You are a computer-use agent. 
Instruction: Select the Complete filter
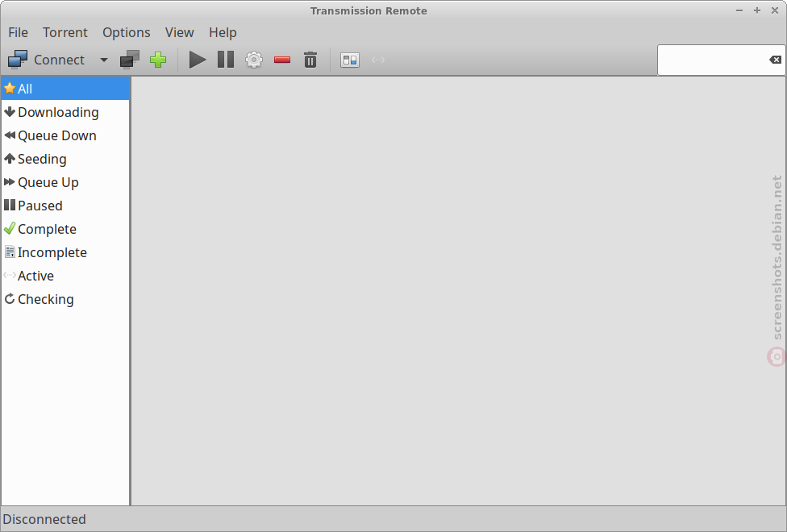click(x=65, y=230)
